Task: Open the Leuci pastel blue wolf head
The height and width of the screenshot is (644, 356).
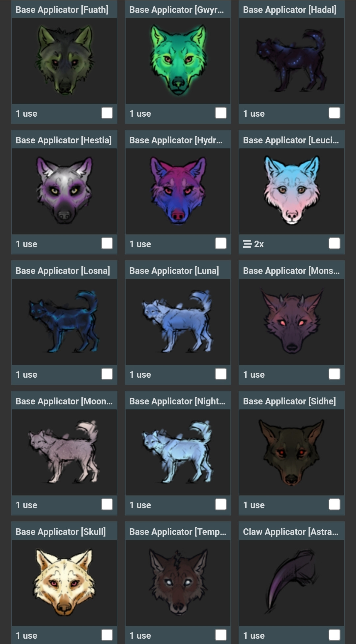Action: (292, 190)
